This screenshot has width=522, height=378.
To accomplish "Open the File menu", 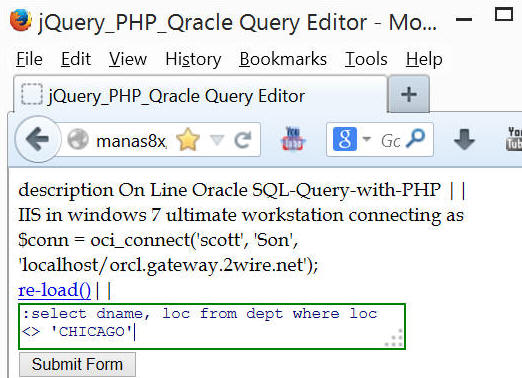I will (29, 59).
